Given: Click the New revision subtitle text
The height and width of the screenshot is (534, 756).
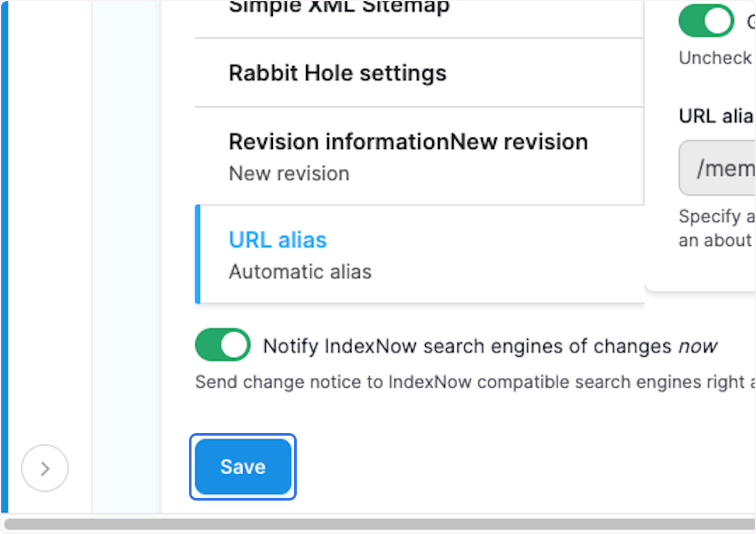Looking at the screenshot, I should pyautogui.click(x=289, y=173).
